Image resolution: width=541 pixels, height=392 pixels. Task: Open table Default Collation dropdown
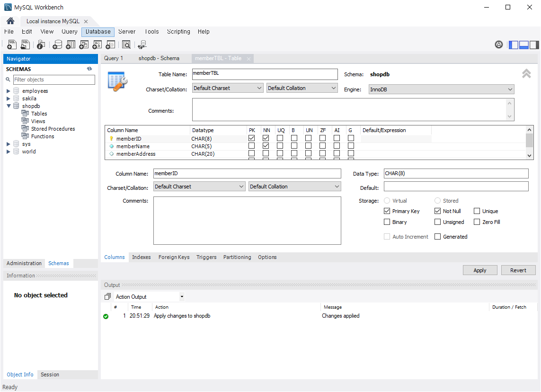(302, 88)
